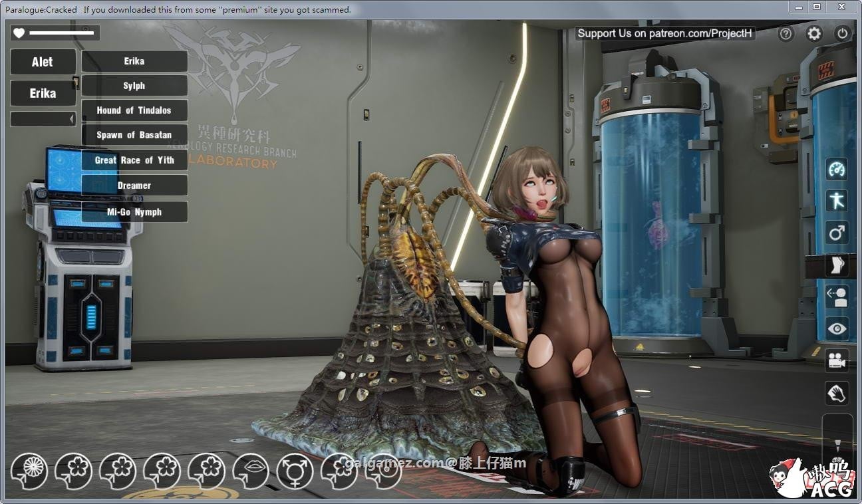The image size is (862, 504).
Task: Toggle the eye POV icon
Action: 837,328
